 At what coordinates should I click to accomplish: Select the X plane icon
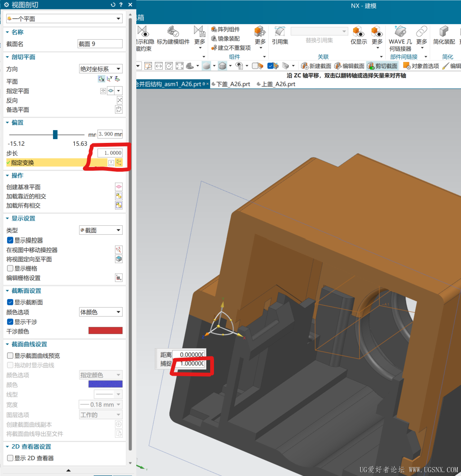click(101, 79)
